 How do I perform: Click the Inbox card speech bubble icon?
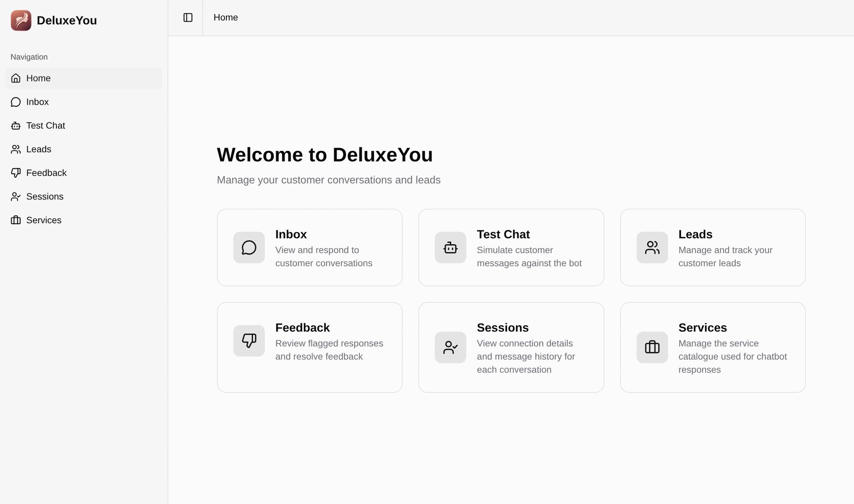249,247
